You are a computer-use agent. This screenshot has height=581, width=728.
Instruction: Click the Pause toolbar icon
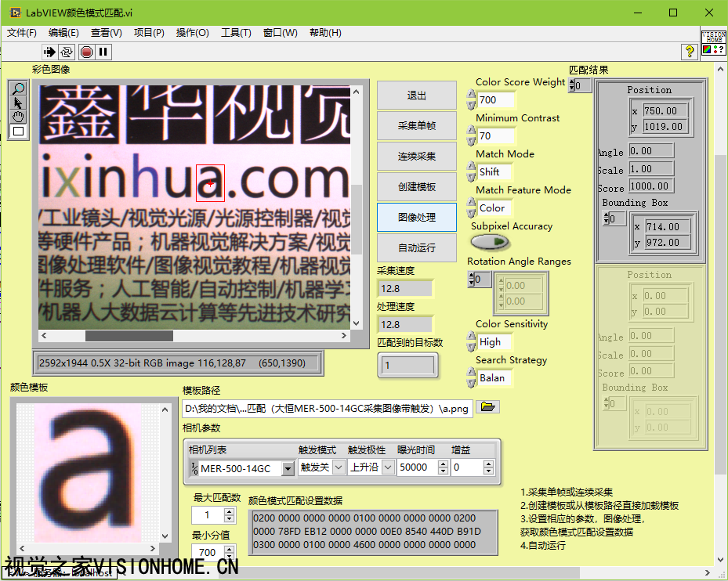103,52
